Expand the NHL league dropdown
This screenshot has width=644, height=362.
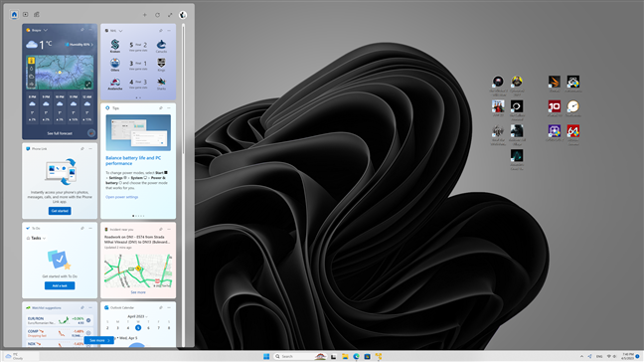click(x=121, y=31)
